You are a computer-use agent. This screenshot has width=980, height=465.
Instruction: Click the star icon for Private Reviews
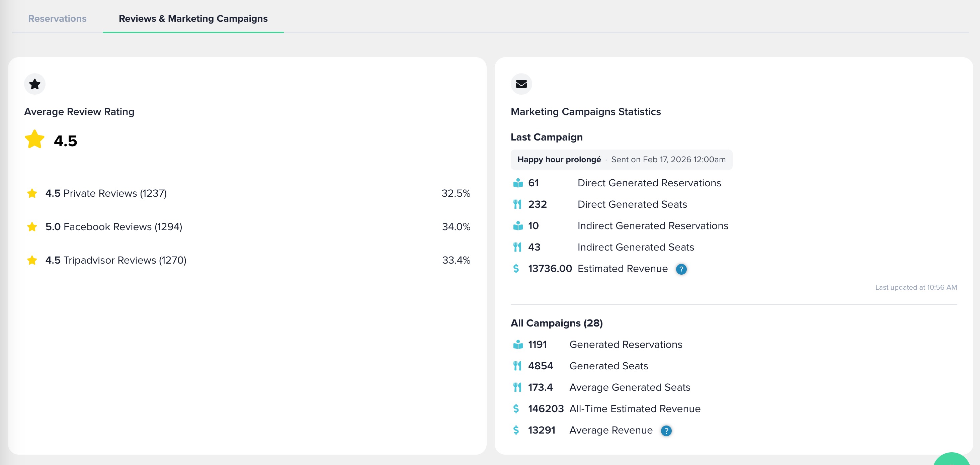pos(32,194)
